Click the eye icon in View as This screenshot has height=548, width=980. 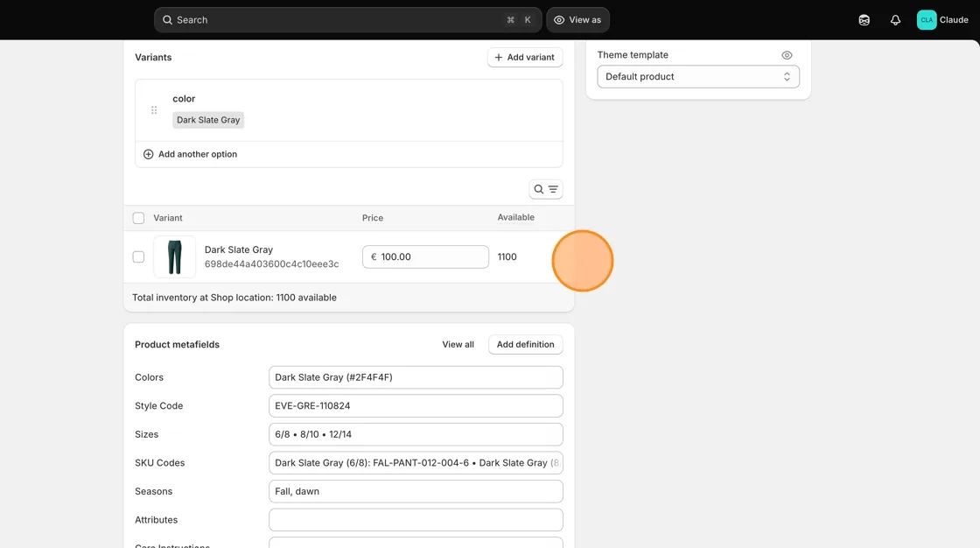coord(559,20)
